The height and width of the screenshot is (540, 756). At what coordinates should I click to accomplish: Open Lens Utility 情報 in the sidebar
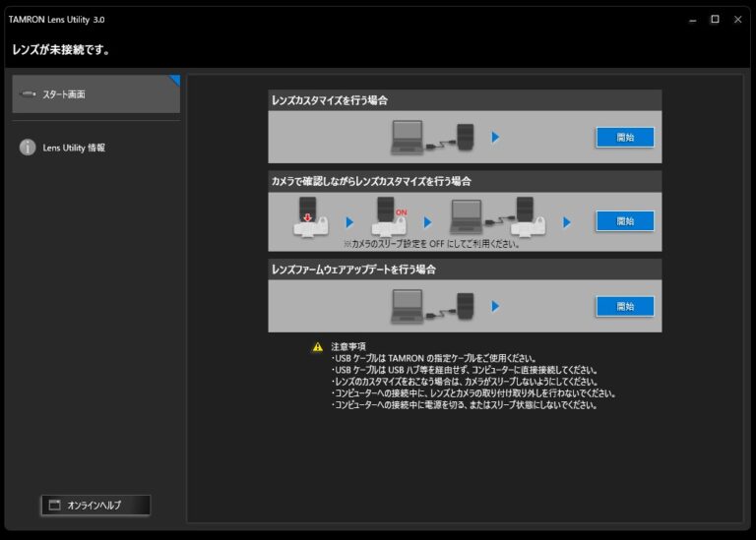coord(74,148)
